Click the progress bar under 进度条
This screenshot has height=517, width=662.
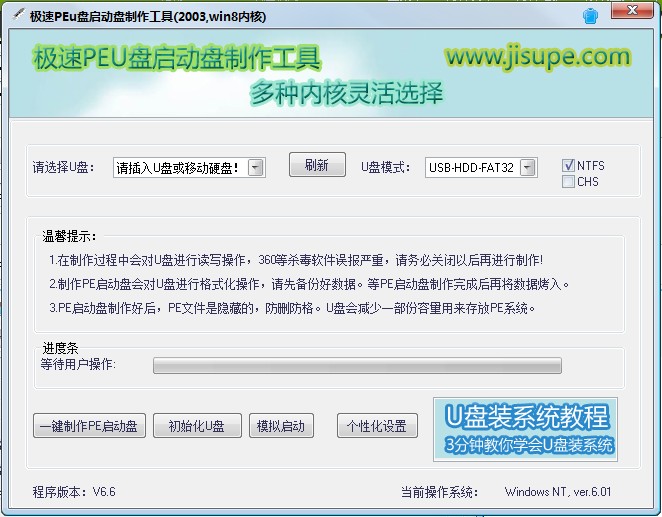pyautogui.click(x=357, y=365)
